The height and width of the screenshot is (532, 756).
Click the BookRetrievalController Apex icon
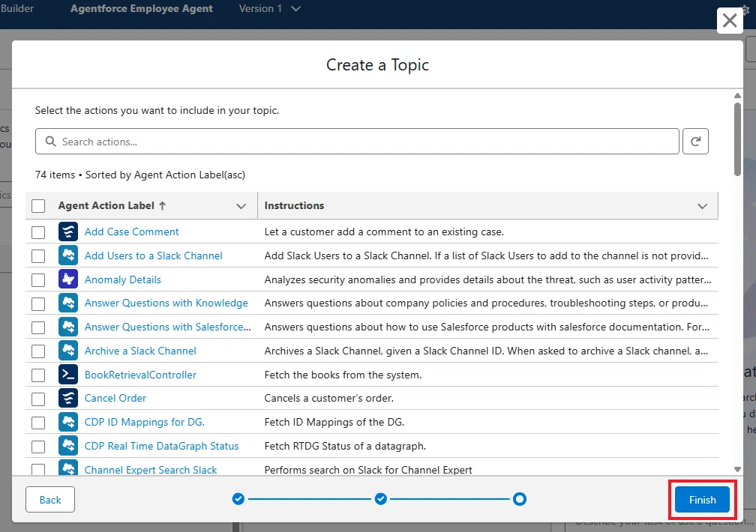[68, 375]
